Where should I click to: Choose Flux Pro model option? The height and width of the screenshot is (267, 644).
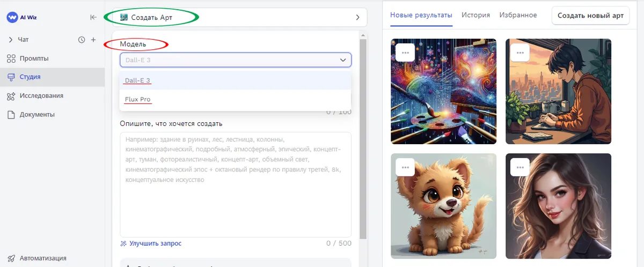tap(137, 99)
